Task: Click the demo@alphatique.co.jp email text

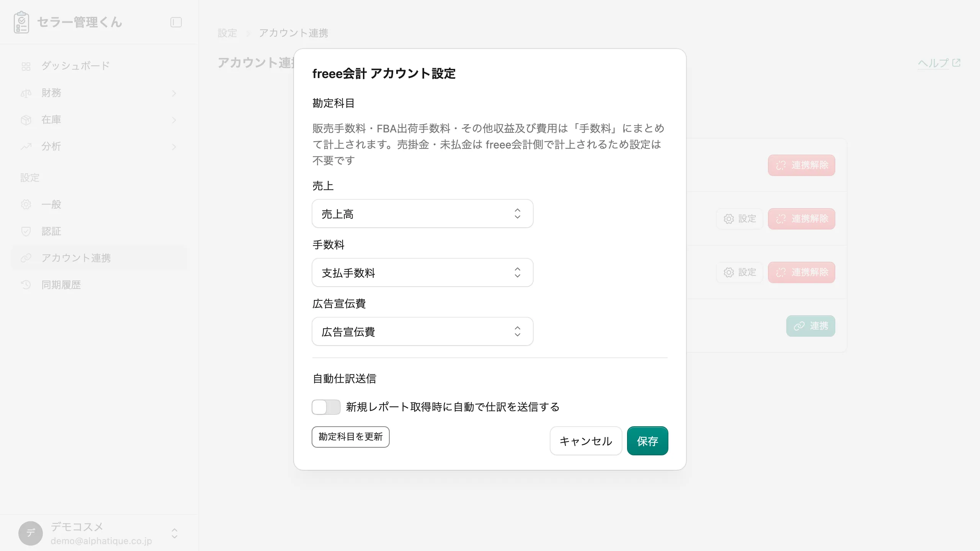Action: (x=101, y=541)
